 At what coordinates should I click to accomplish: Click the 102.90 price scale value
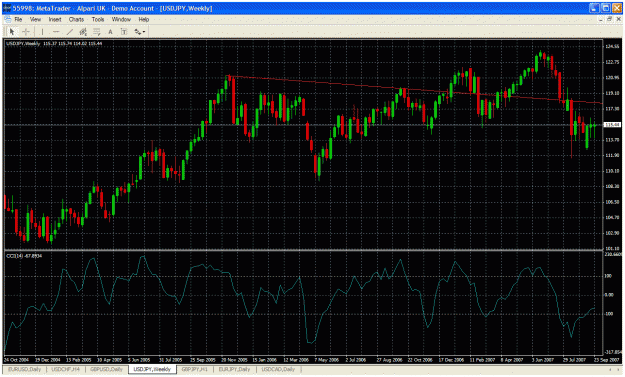pyautogui.click(x=612, y=233)
